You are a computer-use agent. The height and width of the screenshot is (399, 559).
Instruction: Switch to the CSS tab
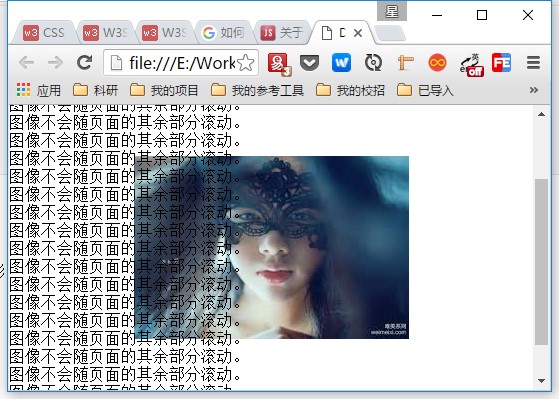click(44, 33)
